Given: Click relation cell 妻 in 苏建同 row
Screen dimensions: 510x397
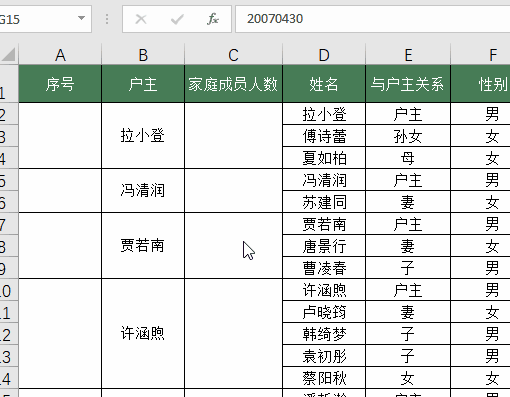Looking at the screenshot, I should click(x=408, y=202).
